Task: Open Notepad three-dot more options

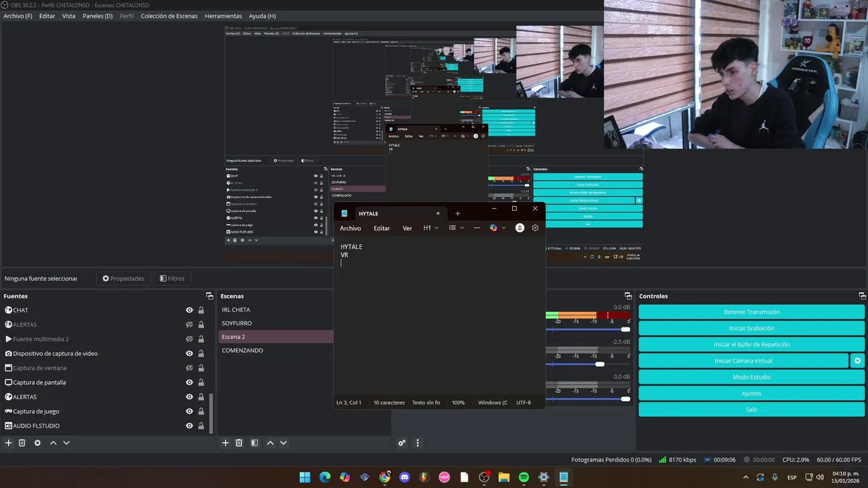Action: click(477, 228)
